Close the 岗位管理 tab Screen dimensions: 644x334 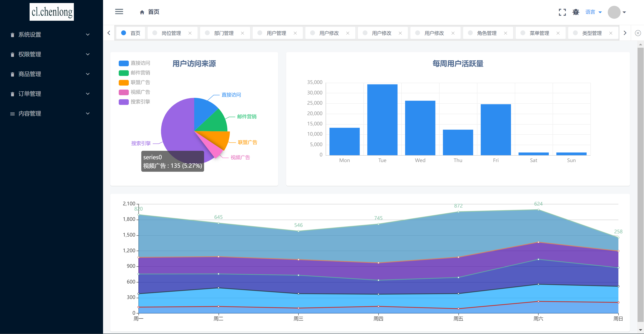pos(190,33)
